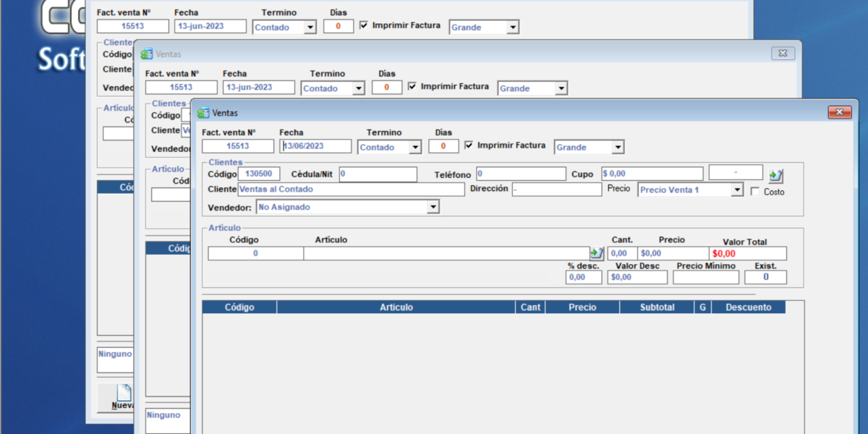The width and height of the screenshot is (868, 434).
Task: Open the Termino dropdown in front window
Action: pyautogui.click(x=414, y=148)
